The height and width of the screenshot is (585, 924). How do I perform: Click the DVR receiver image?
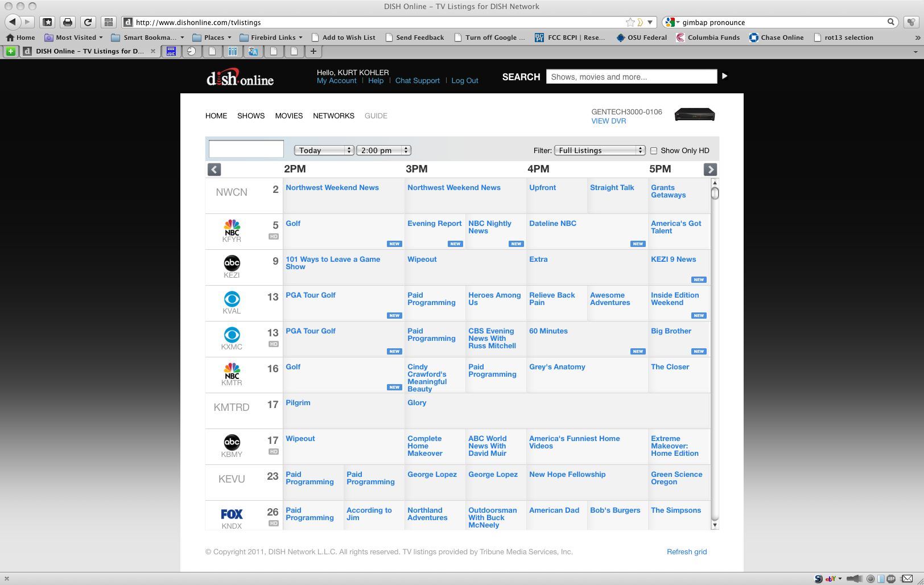pos(694,115)
